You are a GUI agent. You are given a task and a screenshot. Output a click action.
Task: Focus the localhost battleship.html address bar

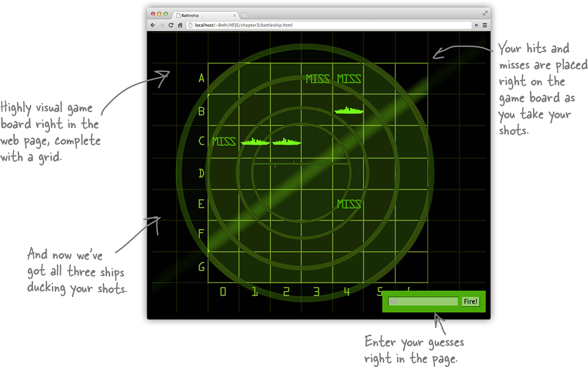pyautogui.click(x=329, y=25)
